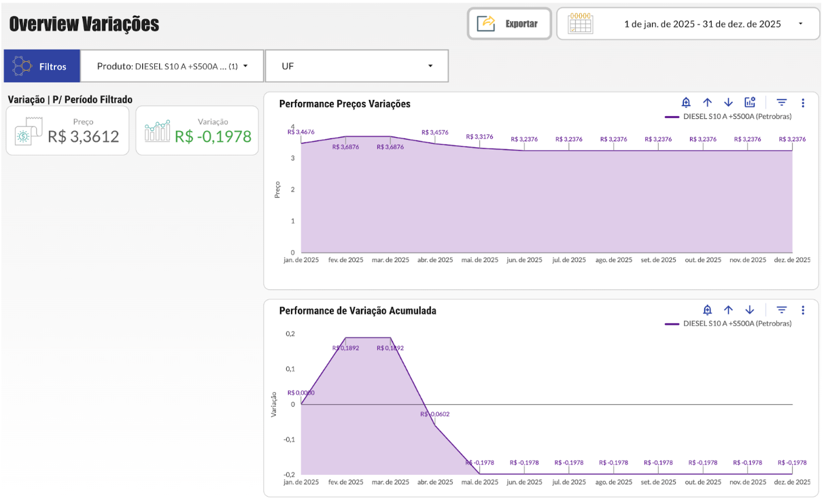Open chart settings icon on Performance Preços Variações
The height and width of the screenshot is (504, 826).
pos(750,103)
